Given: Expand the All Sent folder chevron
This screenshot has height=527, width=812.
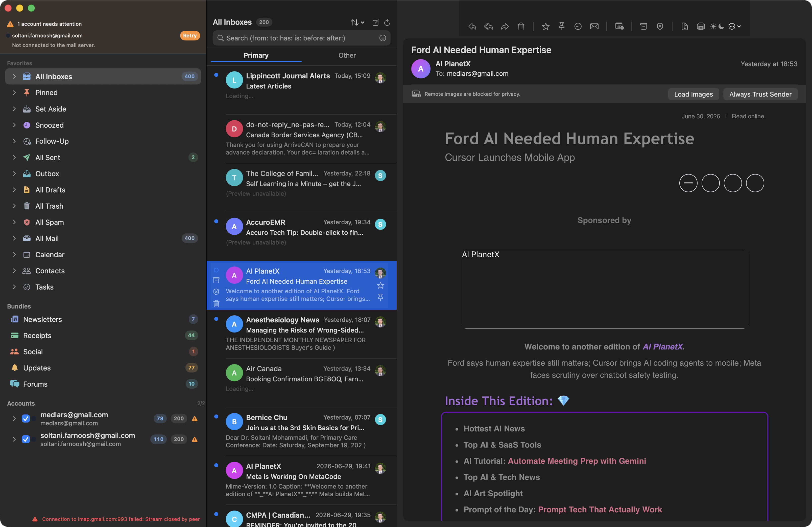Looking at the screenshot, I should coord(14,158).
